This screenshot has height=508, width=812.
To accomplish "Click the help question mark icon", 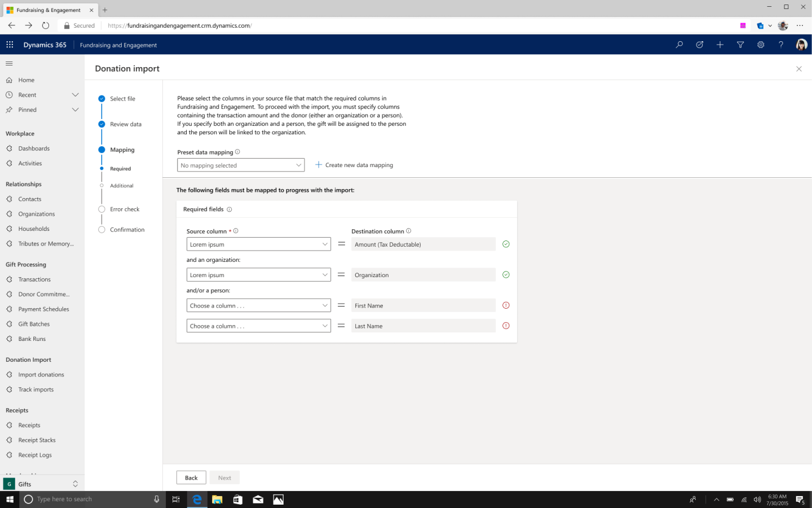I will click(x=781, y=45).
